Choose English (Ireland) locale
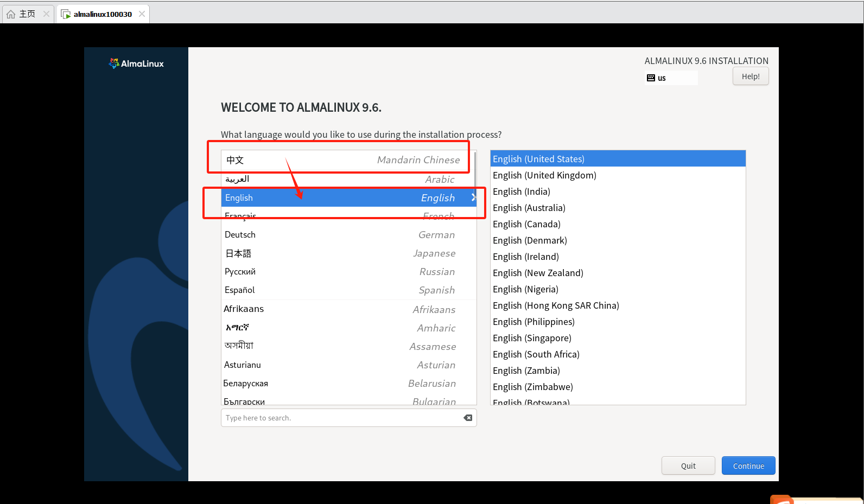 point(618,257)
